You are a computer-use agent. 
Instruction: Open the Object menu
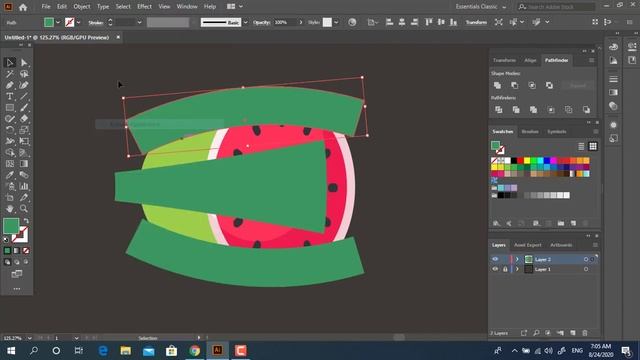click(x=82, y=7)
